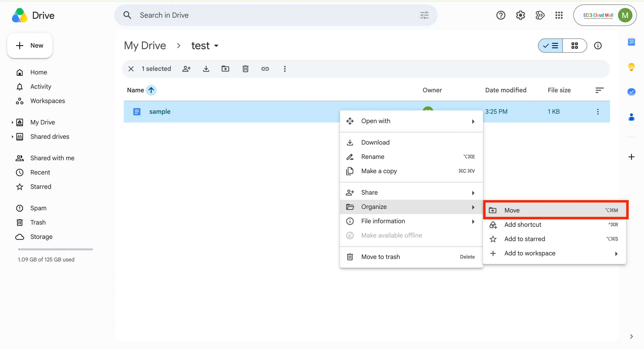Viewport: 644px width, 349px height.
Task: Hide the side panel chevron
Action: 631,336
